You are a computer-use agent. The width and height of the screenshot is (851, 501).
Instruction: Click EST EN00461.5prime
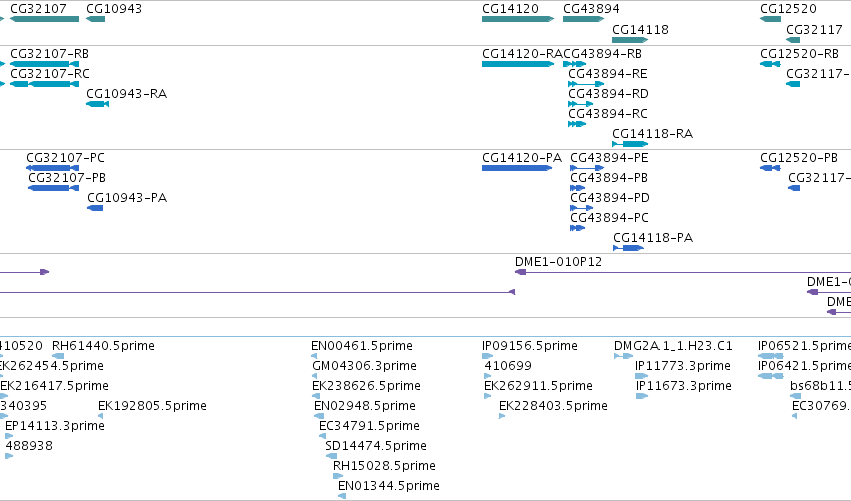(314, 357)
